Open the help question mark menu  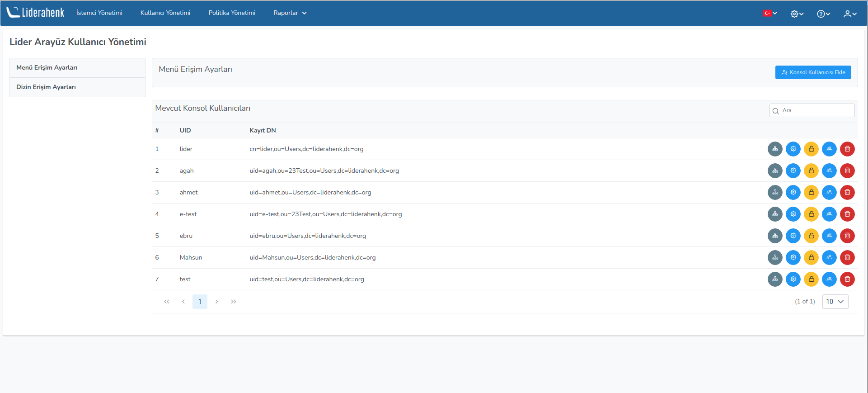point(823,14)
